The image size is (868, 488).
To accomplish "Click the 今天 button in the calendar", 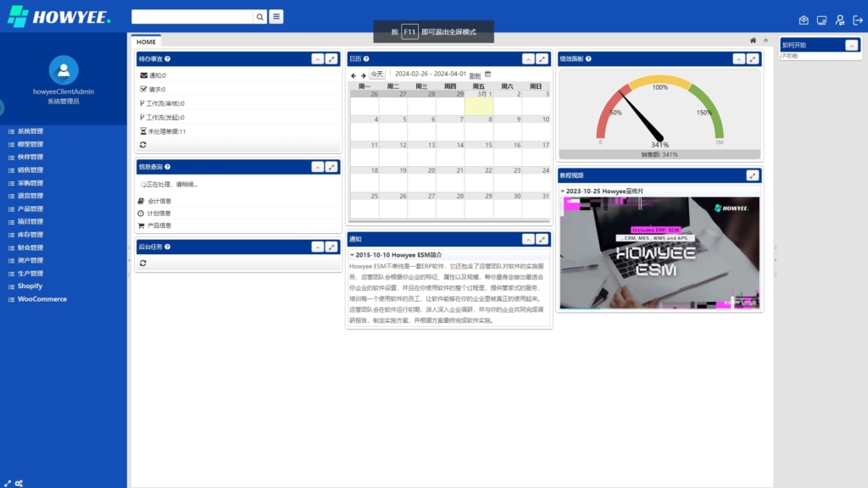I will point(377,75).
